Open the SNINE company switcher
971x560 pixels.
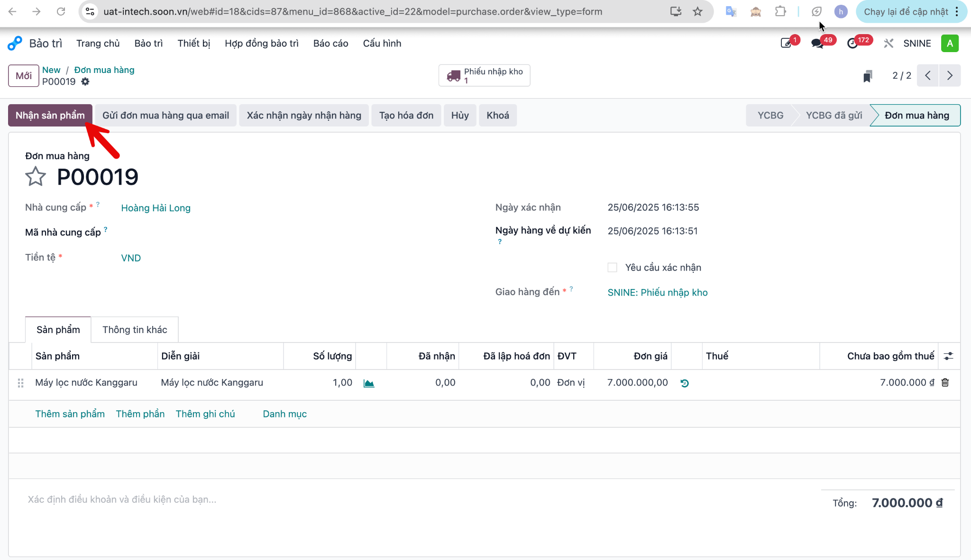pyautogui.click(x=917, y=43)
